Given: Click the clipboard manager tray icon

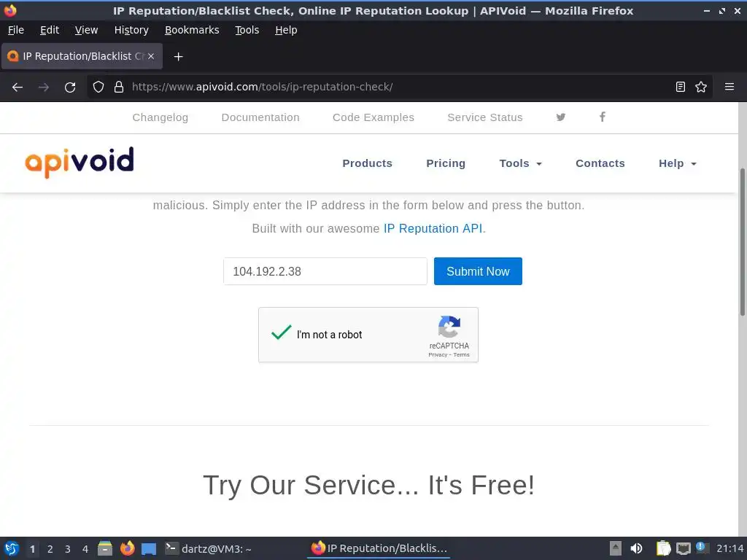Looking at the screenshot, I should click(663, 548).
